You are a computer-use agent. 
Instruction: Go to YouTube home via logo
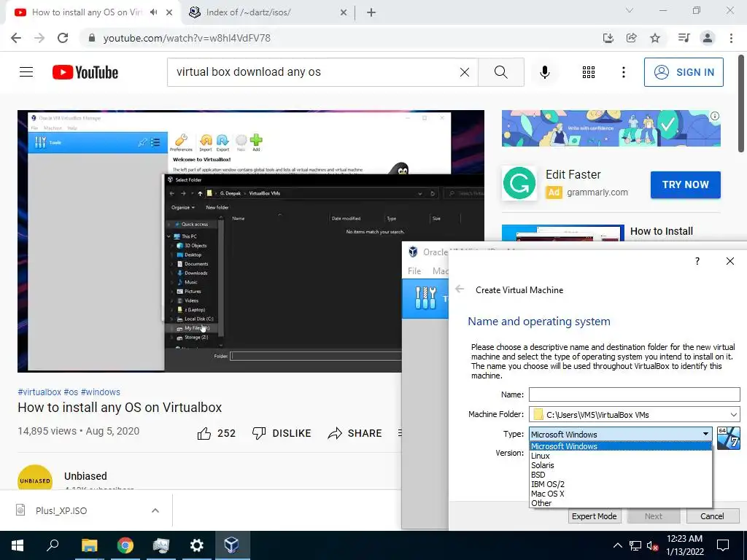click(85, 72)
